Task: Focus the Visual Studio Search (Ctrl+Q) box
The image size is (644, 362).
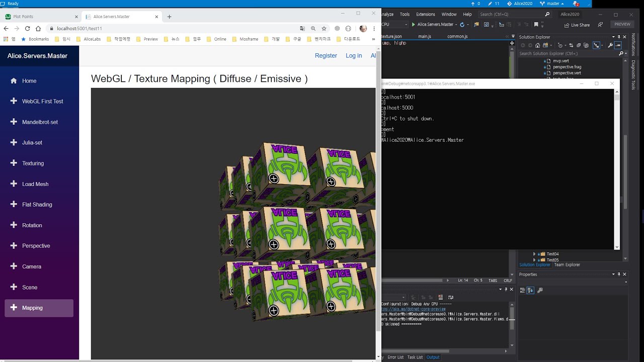Action: pyautogui.click(x=515, y=14)
